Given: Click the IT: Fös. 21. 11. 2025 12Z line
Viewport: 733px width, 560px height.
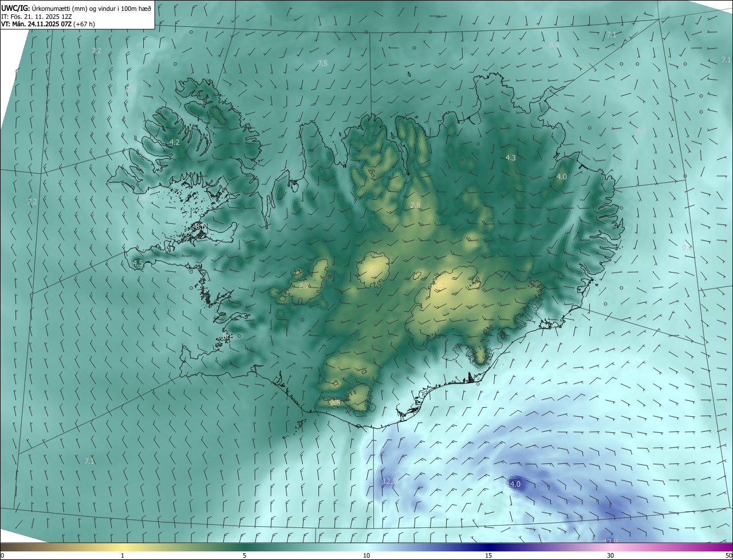Looking at the screenshot, I should click(39, 17).
